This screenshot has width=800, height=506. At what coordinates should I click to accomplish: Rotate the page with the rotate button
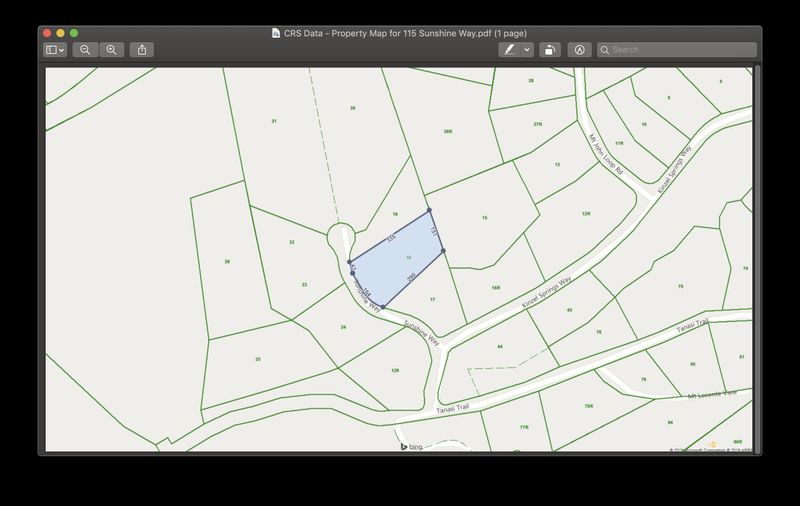pyautogui.click(x=549, y=49)
